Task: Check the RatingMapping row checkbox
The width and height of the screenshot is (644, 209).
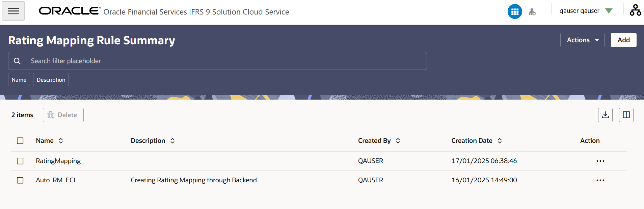Action: tap(20, 161)
